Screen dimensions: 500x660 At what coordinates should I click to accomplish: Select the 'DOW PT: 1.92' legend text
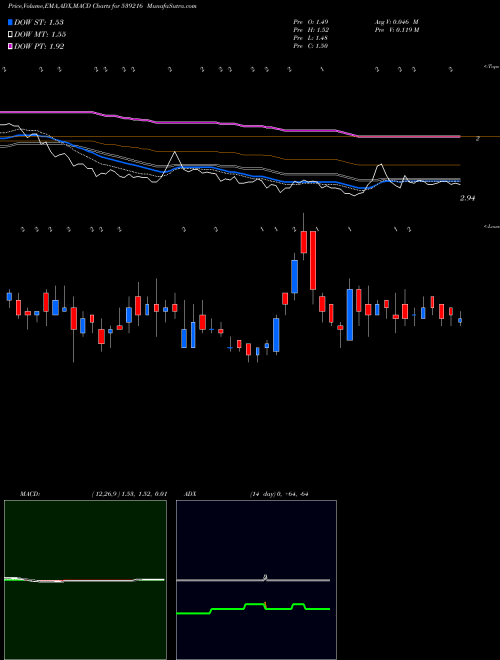[39, 47]
